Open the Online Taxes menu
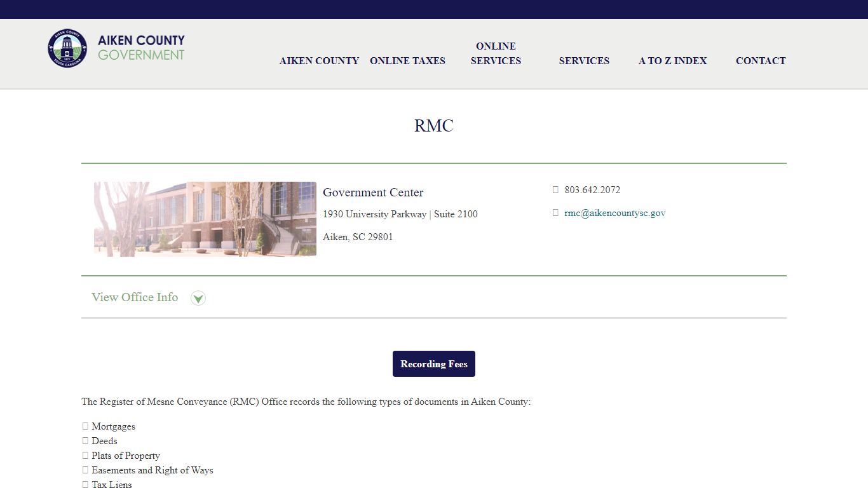 [x=407, y=61]
